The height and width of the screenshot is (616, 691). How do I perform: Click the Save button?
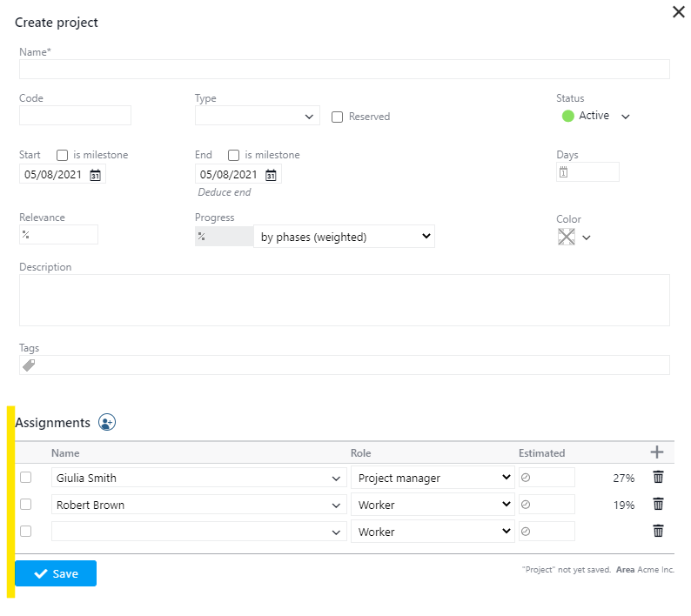56,573
